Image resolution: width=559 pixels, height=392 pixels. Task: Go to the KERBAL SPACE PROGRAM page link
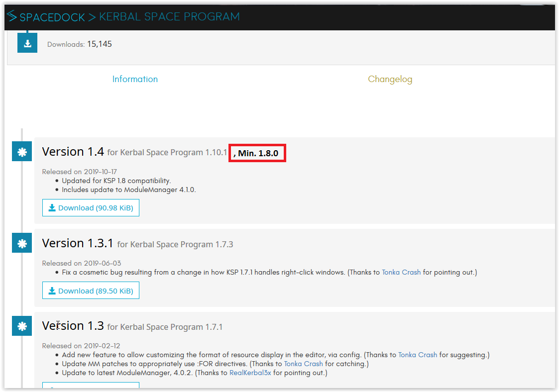pyautogui.click(x=169, y=16)
